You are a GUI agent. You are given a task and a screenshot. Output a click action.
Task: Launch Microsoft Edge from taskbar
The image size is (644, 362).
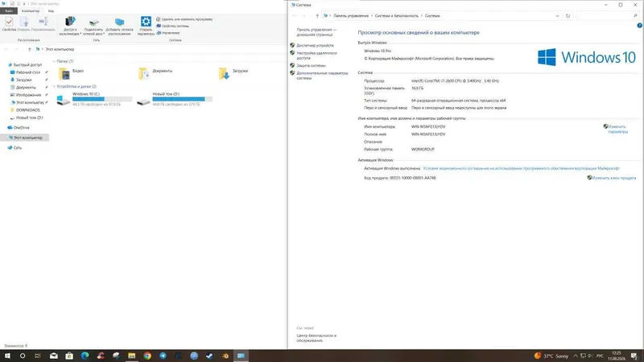pyautogui.click(x=85, y=356)
